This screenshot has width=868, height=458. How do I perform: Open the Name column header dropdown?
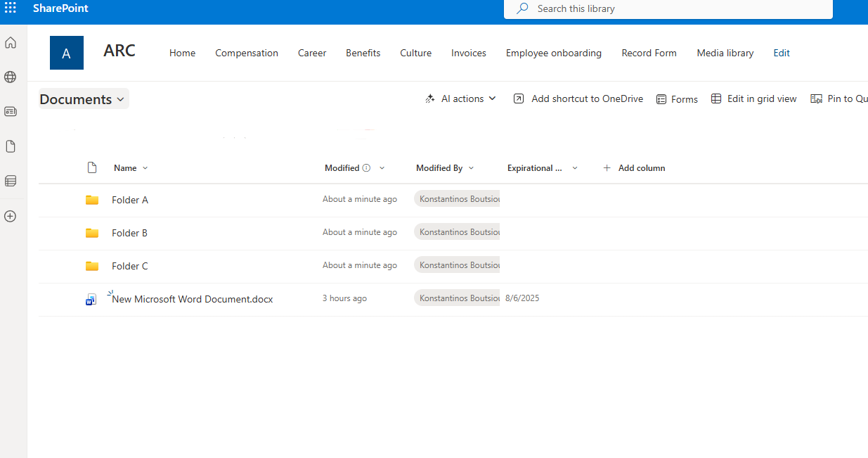coord(131,168)
